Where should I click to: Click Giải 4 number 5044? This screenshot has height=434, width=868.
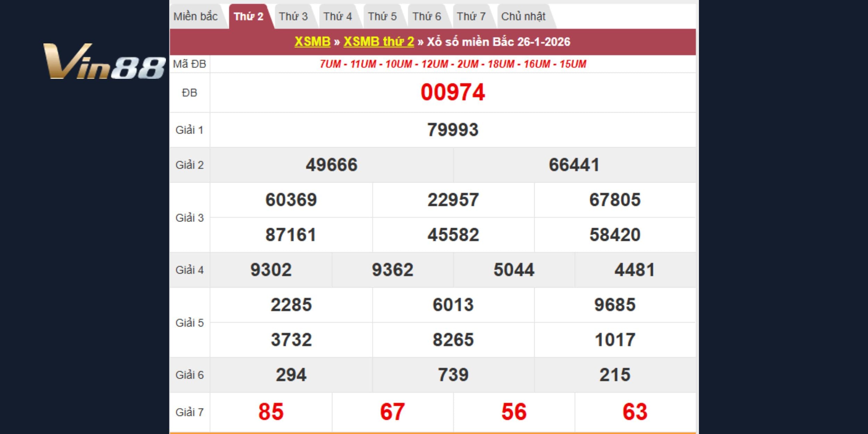514,270
